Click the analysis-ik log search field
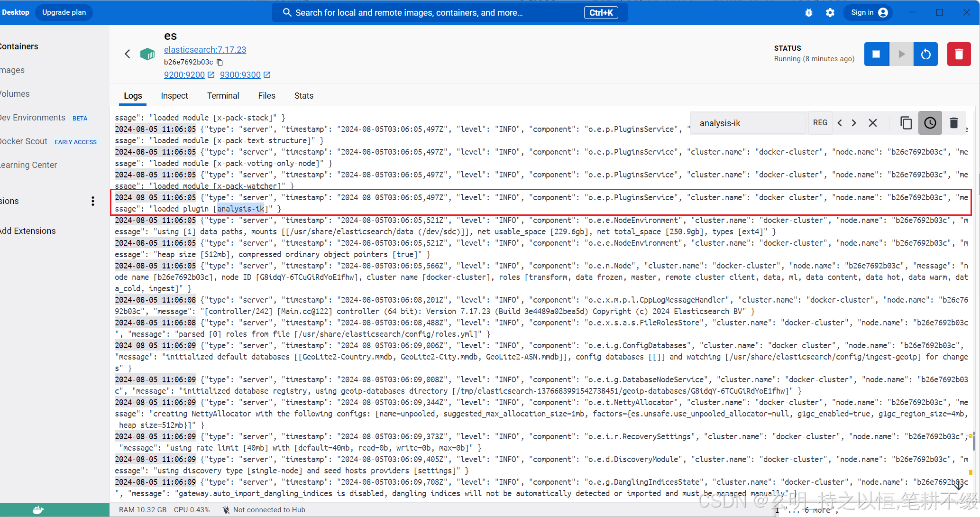The width and height of the screenshot is (980, 517). tap(748, 123)
